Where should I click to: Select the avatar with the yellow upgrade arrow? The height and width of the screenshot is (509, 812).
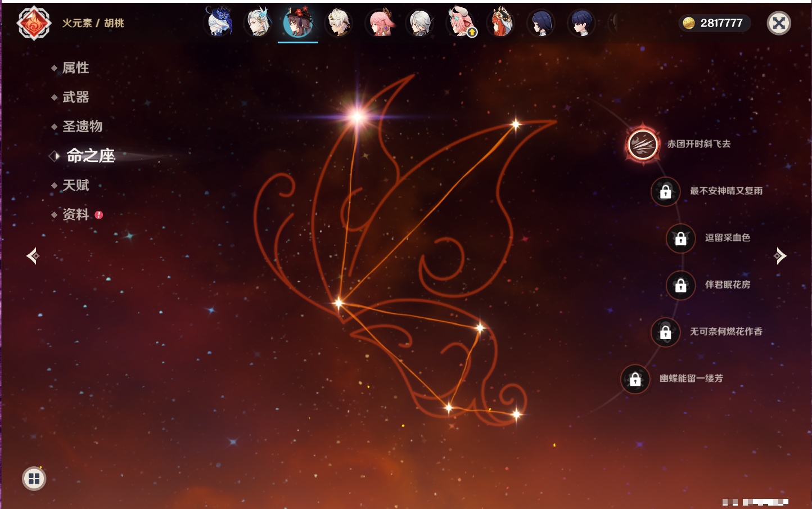[x=461, y=23]
